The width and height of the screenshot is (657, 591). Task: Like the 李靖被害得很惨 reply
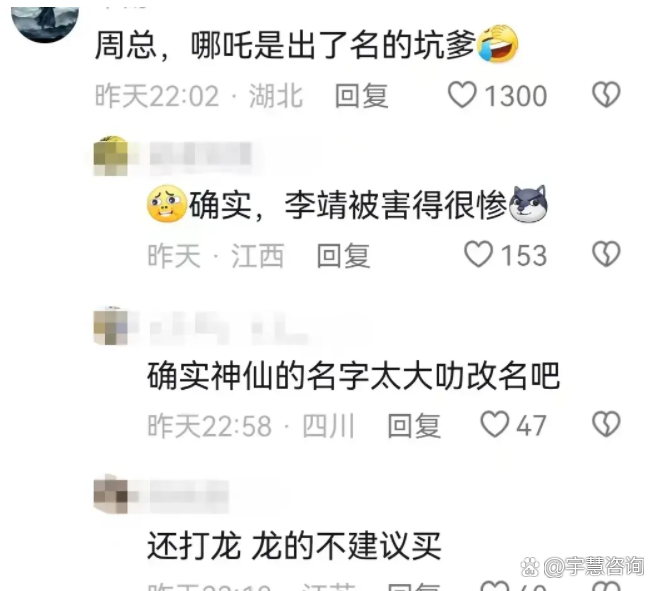[478, 254]
